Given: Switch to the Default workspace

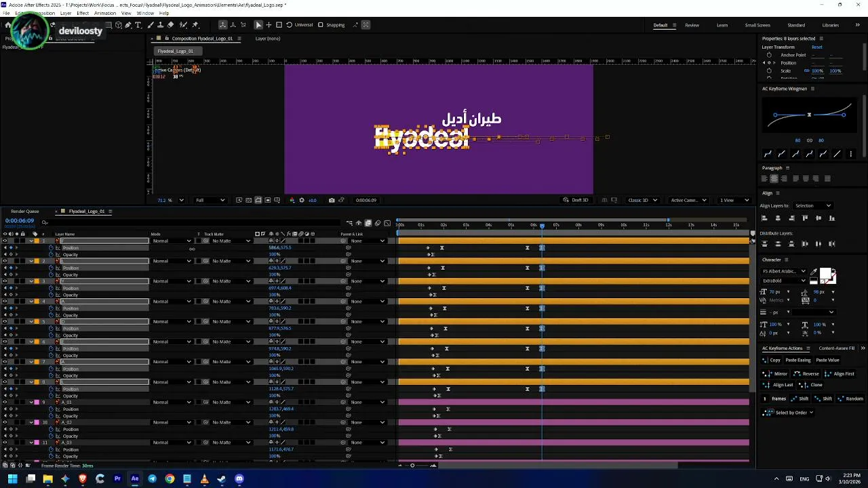Looking at the screenshot, I should [x=660, y=25].
